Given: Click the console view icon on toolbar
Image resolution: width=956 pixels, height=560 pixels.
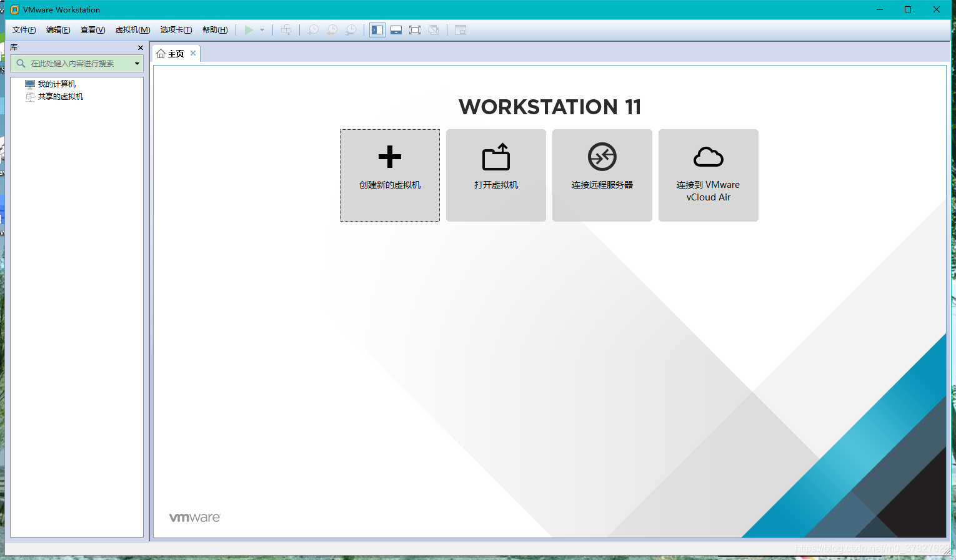Looking at the screenshot, I should tap(461, 30).
